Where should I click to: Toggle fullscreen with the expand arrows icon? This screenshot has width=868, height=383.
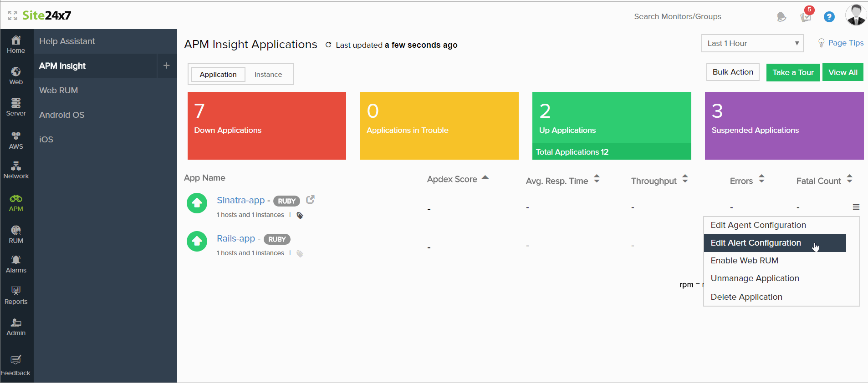12,16
